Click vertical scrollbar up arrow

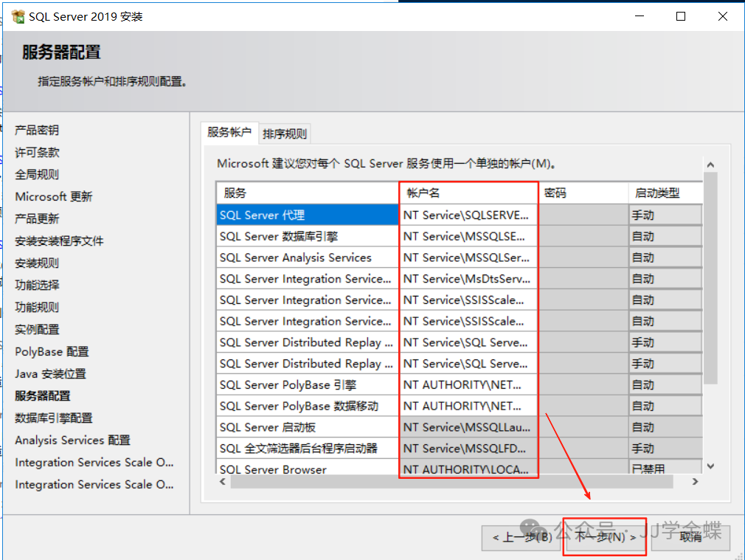pos(710,165)
